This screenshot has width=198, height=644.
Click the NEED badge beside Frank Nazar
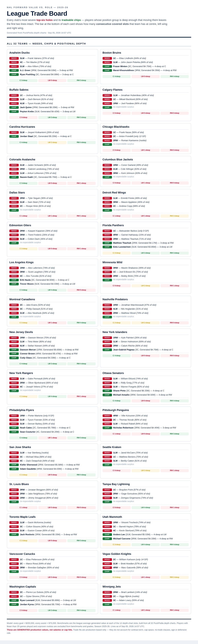click(x=107, y=132)
